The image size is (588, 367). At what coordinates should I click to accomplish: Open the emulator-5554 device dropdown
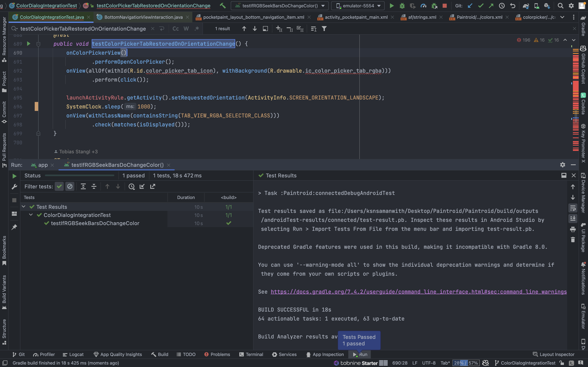click(358, 6)
